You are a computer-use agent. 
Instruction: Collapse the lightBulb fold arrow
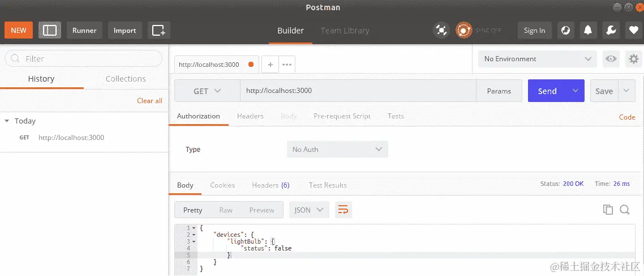tap(194, 241)
